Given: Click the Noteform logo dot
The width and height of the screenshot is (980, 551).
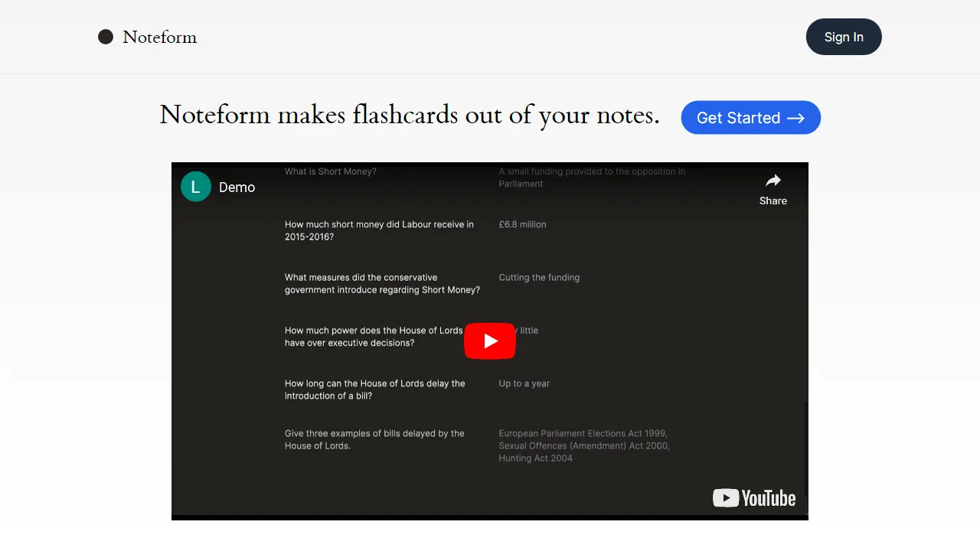Looking at the screenshot, I should coord(106,37).
